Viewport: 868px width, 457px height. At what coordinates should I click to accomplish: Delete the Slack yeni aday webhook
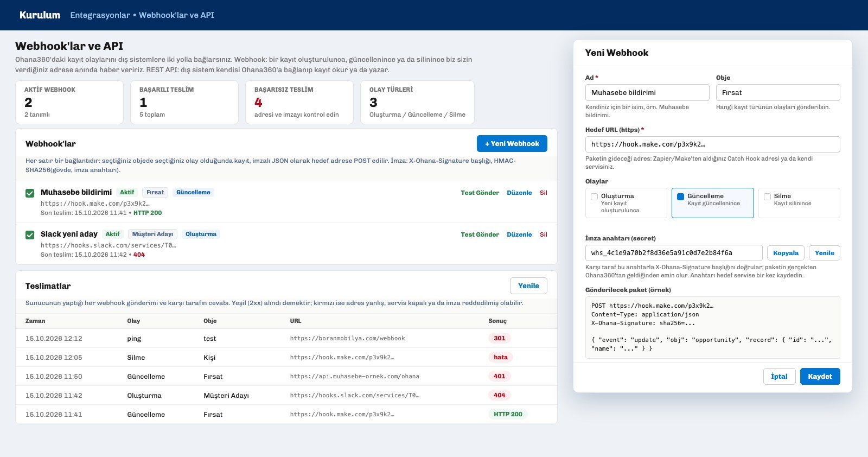(543, 234)
